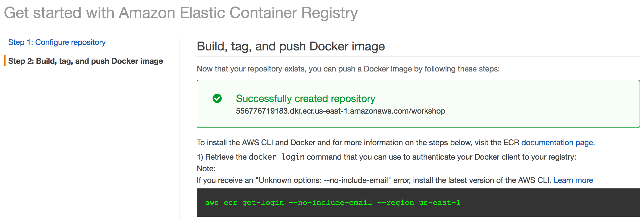The height and width of the screenshot is (220, 644).
Task: Click 'us-east-1' in the dark command block
Action: pyautogui.click(x=439, y=203)
